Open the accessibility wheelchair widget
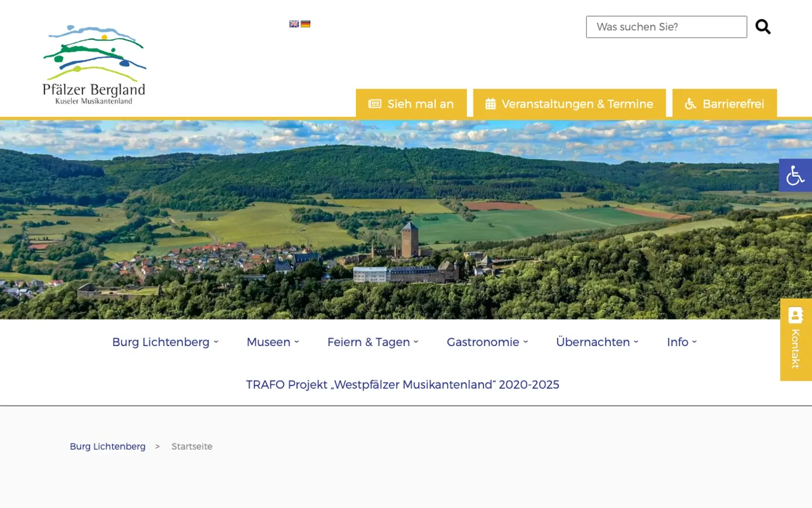This screenshot has height=508, width=812. click(x=795, y=175)
